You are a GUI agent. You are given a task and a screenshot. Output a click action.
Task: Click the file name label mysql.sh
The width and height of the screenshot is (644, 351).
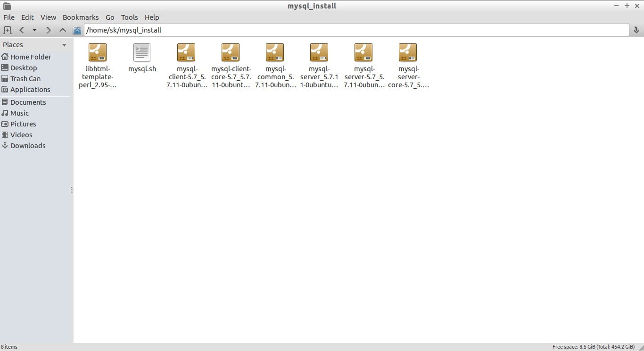pyautogui.click(x=142, y=69)
